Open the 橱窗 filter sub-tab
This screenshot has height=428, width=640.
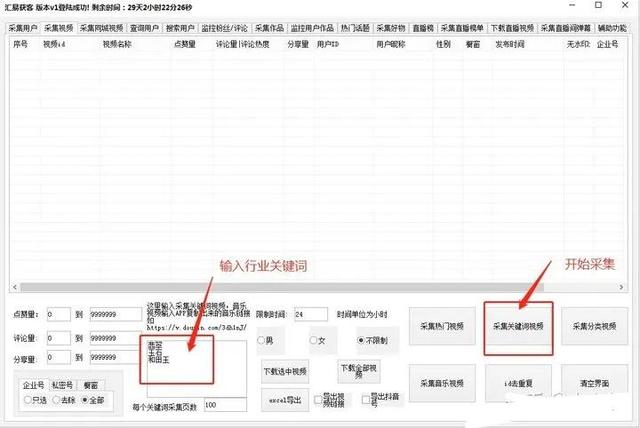coord(91,385)
